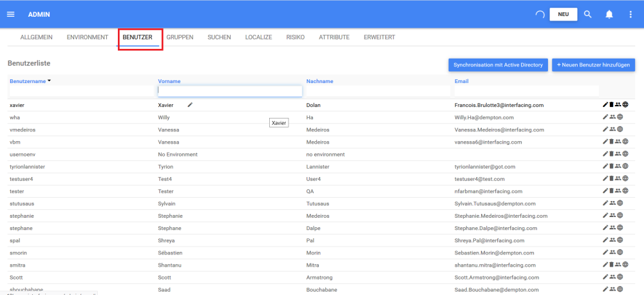Open globe icon for user stephane
The width and height of the screenshot is (644, 295).
[620, 227]
